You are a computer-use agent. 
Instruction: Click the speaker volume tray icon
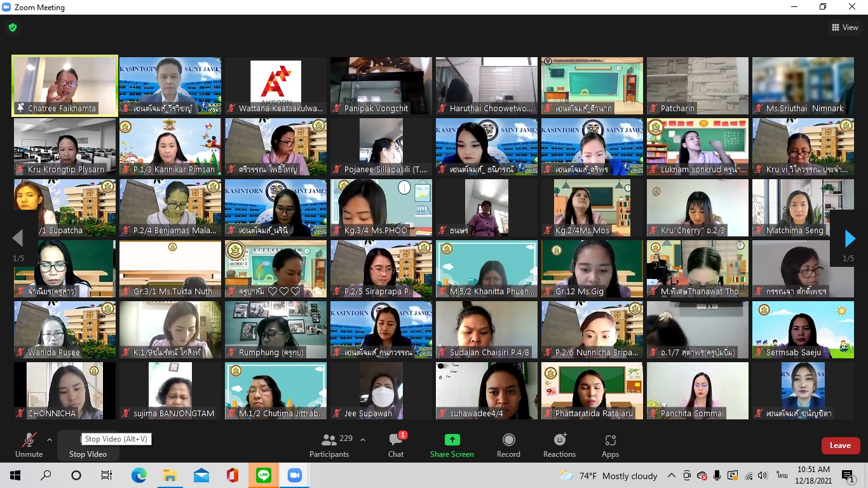[763, 475]
